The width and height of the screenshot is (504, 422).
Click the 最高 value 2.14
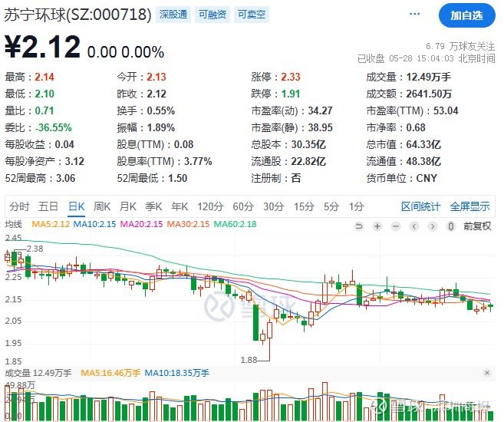(x=44, y=77)
